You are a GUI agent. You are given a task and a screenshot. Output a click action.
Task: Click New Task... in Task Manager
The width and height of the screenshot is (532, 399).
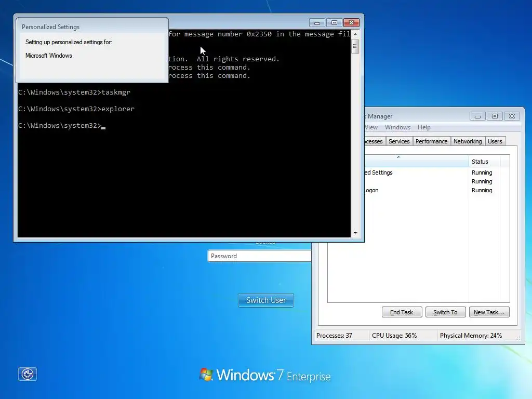click(489, 312)
